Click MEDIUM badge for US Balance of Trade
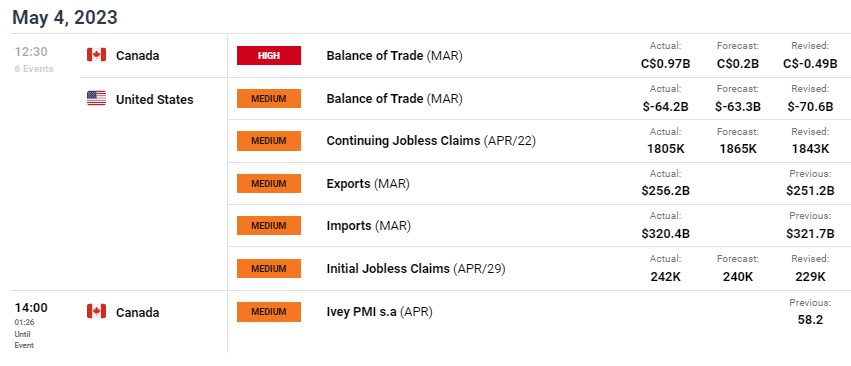The image size is (851, 366). [x=269, y=99]
